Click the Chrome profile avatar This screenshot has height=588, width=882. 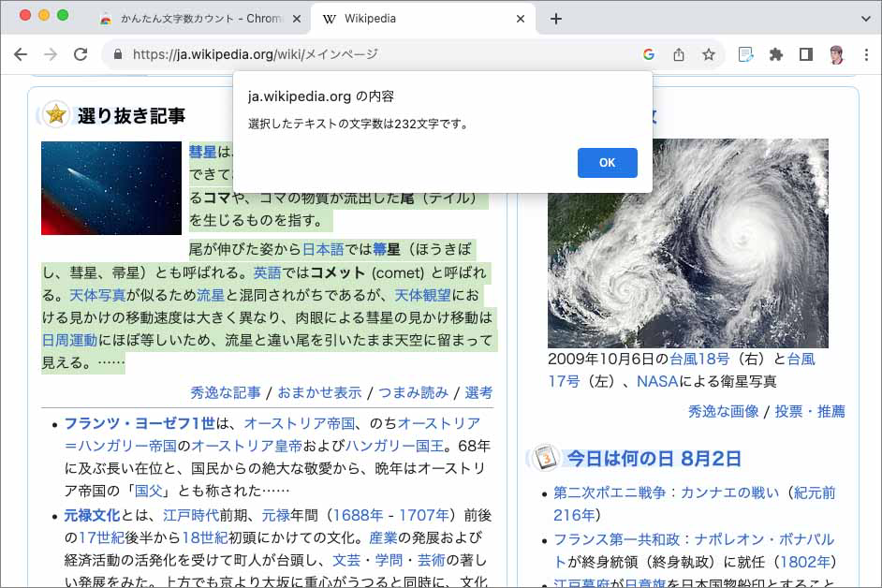836,55
